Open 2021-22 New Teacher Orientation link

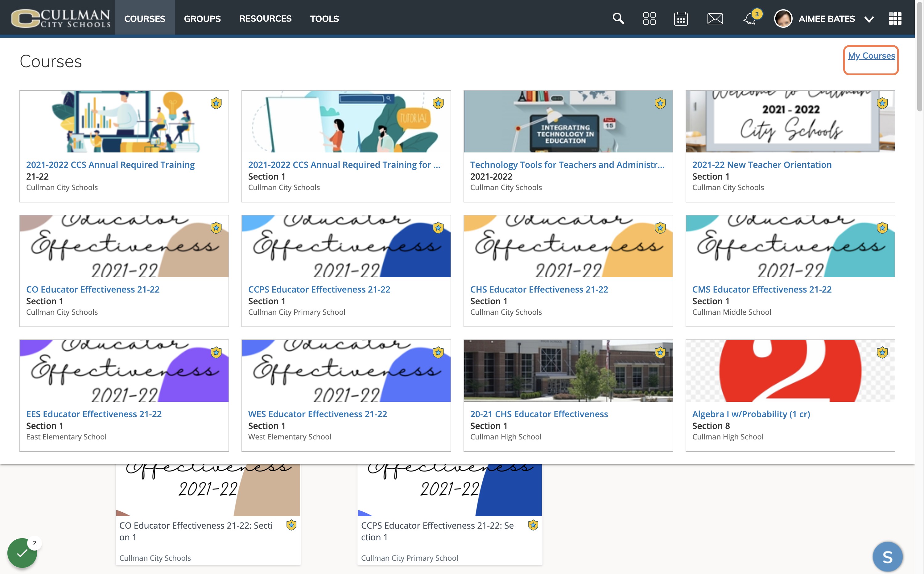click(762, 165)
